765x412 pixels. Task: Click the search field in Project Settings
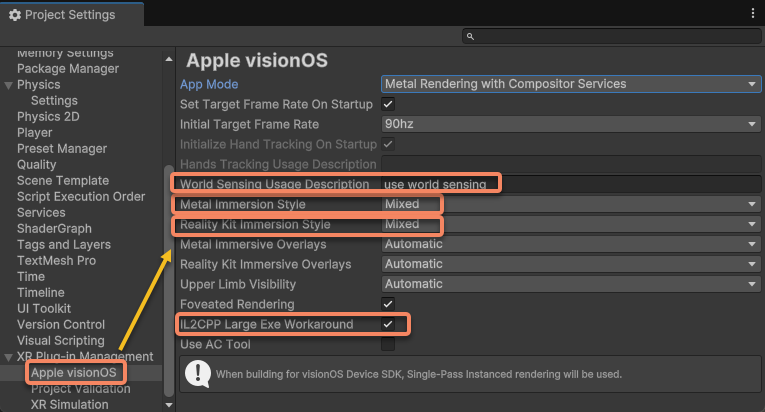click(612, 36)
